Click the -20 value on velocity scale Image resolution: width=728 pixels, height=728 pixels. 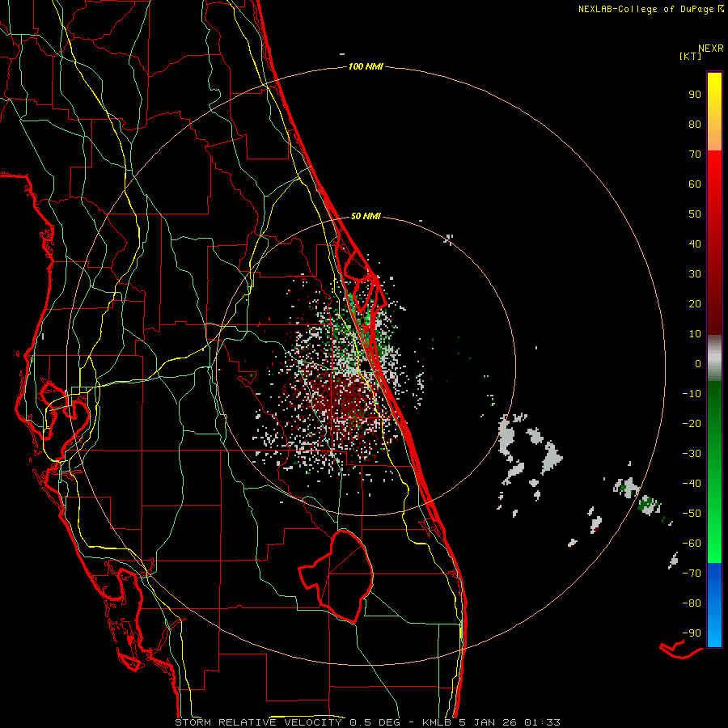point(692,424)
